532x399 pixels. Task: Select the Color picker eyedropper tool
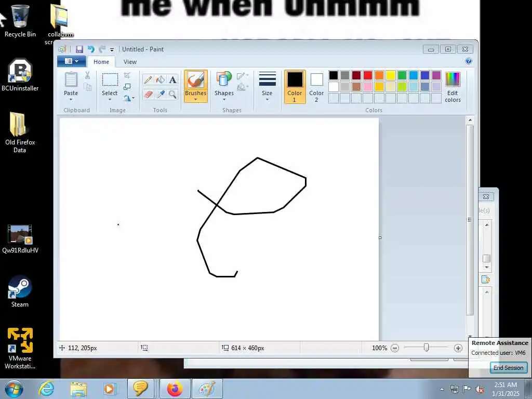161,94
